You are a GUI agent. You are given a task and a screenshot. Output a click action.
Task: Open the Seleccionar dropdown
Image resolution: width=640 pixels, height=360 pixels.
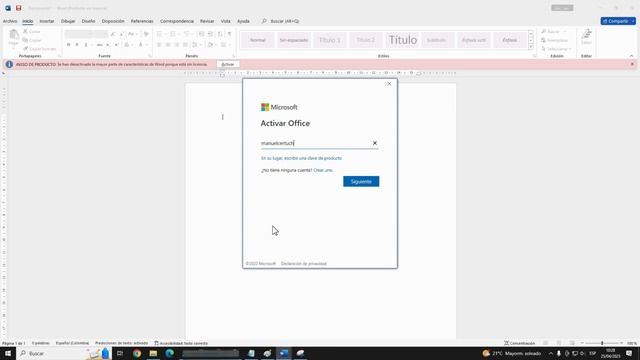[556, 49]
